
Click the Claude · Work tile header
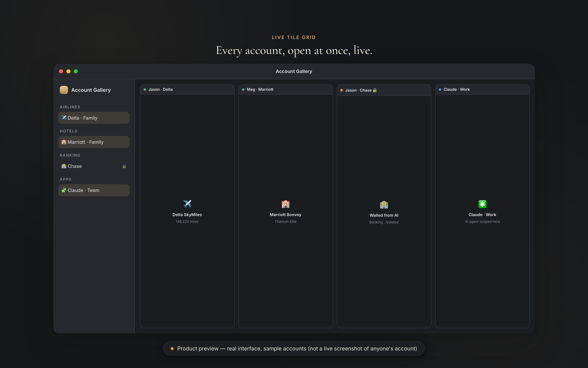point(482,90)
